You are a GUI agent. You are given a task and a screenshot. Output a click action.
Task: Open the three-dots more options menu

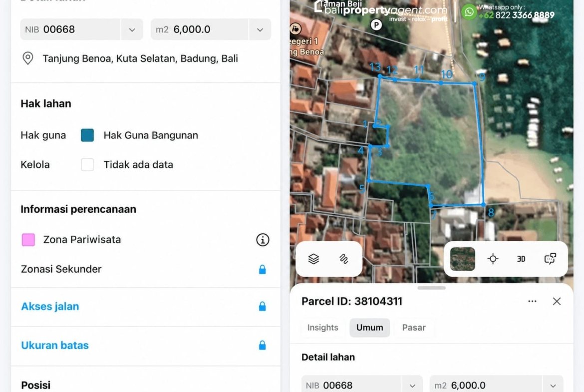pos(532,301)
